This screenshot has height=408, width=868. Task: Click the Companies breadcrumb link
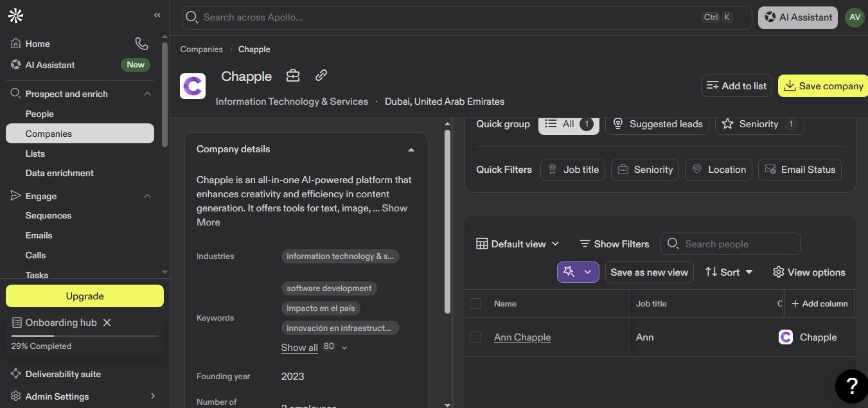coord(201,49)
